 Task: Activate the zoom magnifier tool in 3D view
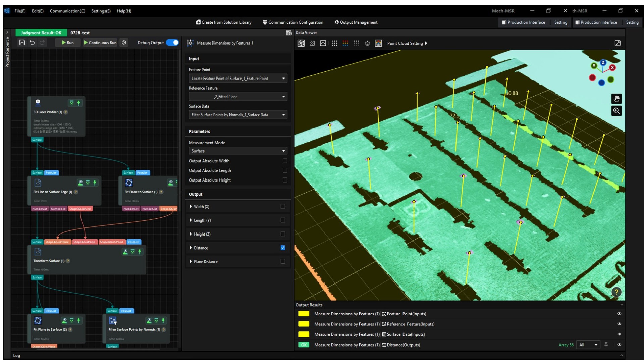[x=616, y=111]
